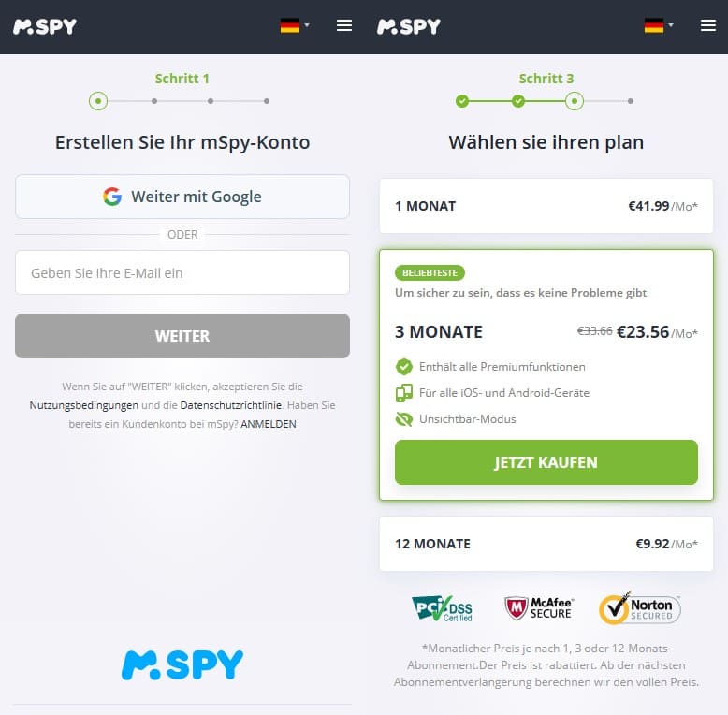Open hamburger menu in left panel header
This screenshot has height=715, width=728.
(x=344, y=25)
